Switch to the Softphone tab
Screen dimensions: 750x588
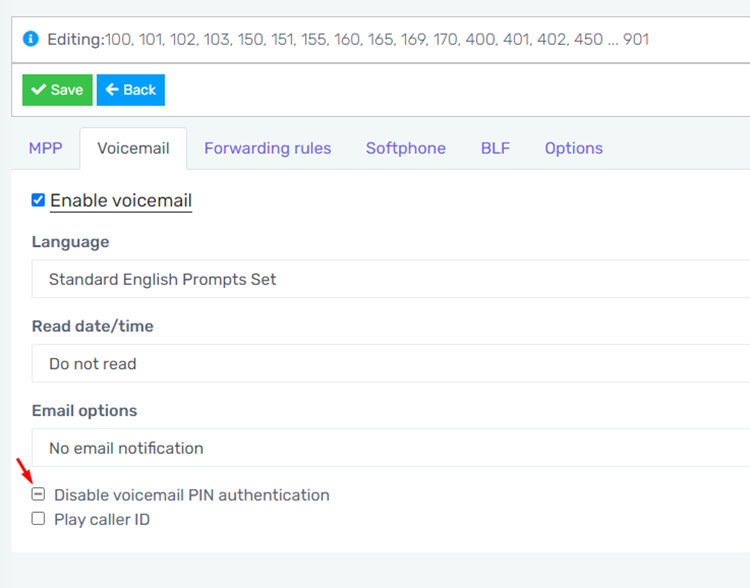(406, 148)
